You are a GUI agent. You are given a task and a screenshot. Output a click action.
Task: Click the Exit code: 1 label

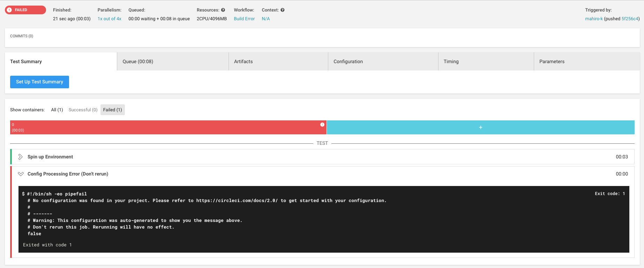point(610,194)
